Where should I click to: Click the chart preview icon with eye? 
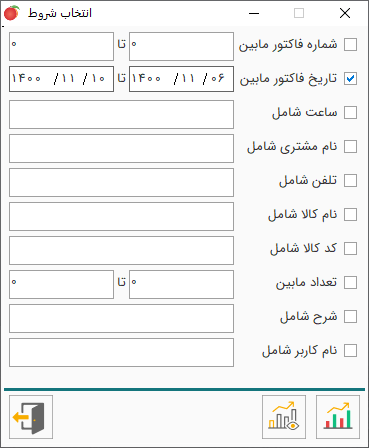284,417
